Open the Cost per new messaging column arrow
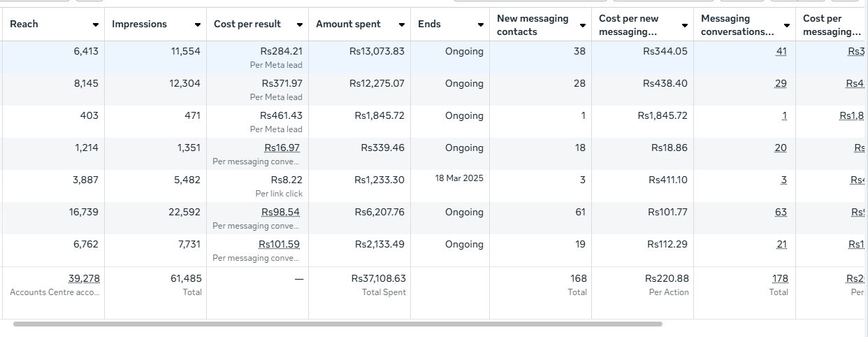Screen dimensions: 868x337 (684, 25)
